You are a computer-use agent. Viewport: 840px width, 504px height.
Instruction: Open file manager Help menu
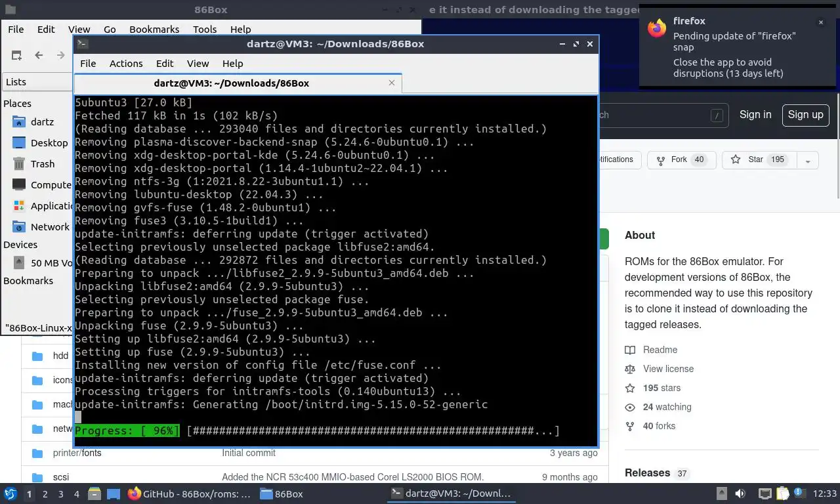click(240, 29)
